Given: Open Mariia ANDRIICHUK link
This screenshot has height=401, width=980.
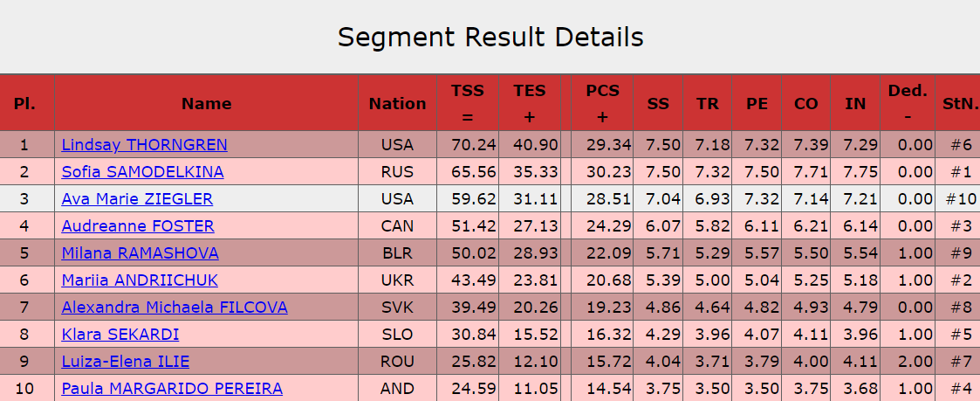Looking at the screenshot, I should (140, 280).
